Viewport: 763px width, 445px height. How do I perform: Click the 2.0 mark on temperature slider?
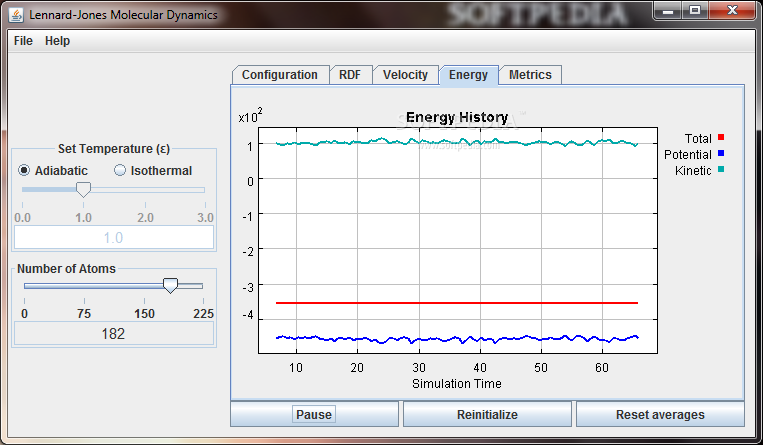145,217
